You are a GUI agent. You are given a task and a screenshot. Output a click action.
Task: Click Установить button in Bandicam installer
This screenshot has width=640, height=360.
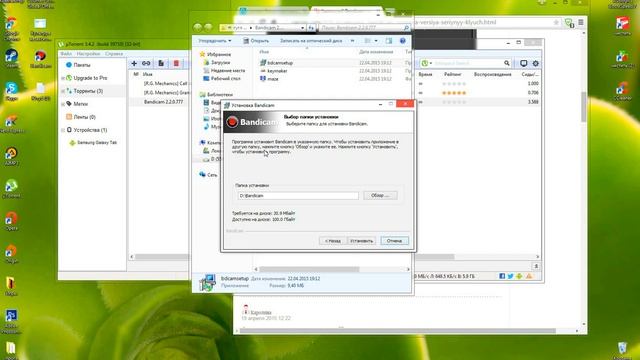pos(362,241)
